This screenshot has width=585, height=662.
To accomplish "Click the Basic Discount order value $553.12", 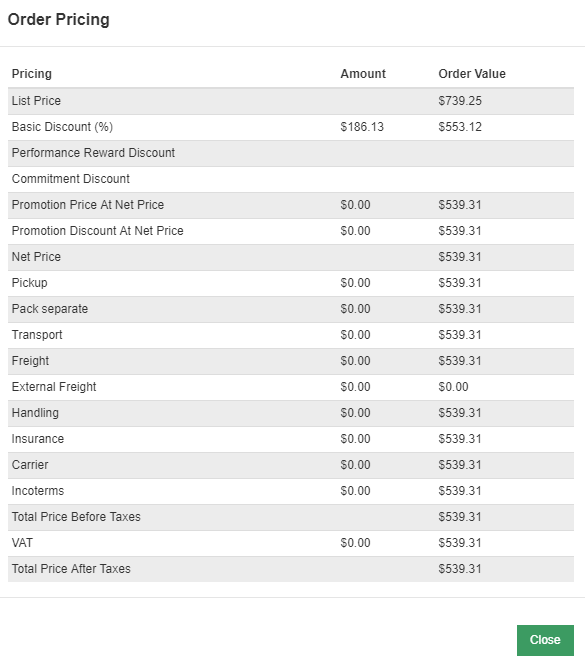I will [460, 127].
